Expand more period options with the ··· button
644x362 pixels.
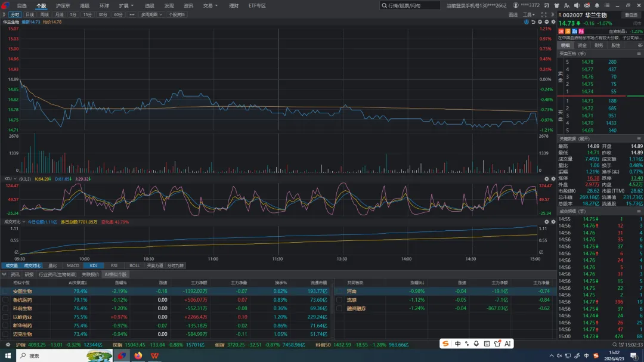click(x=132, y=14)
